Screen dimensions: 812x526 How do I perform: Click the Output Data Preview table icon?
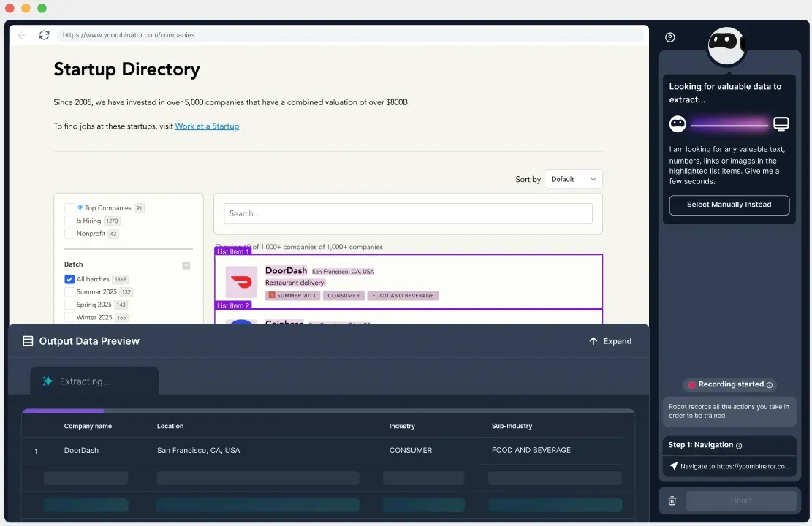pos(28,340)
